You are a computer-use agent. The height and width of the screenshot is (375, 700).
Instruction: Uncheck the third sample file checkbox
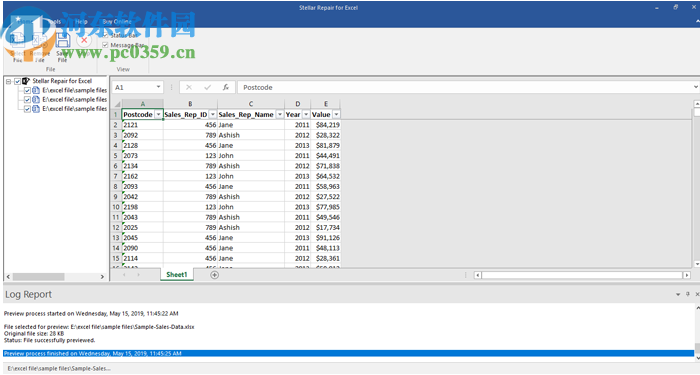click(x=27, y=109)
